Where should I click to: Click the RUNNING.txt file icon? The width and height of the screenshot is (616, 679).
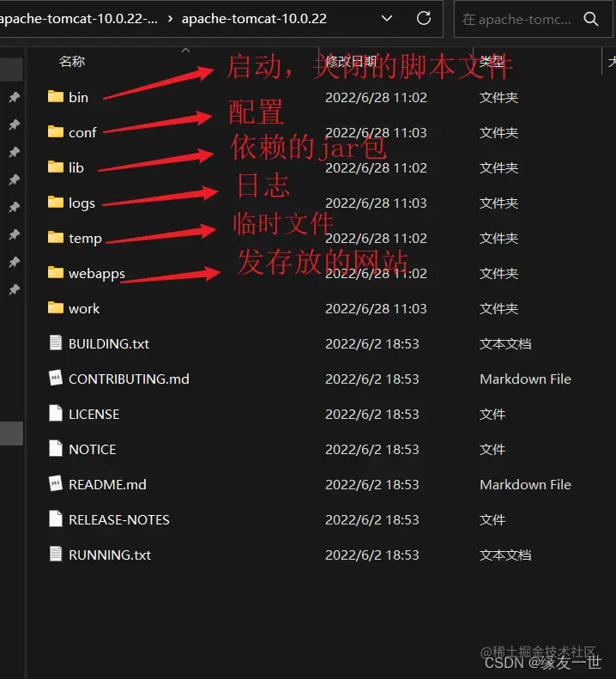[x=56, y=554]
